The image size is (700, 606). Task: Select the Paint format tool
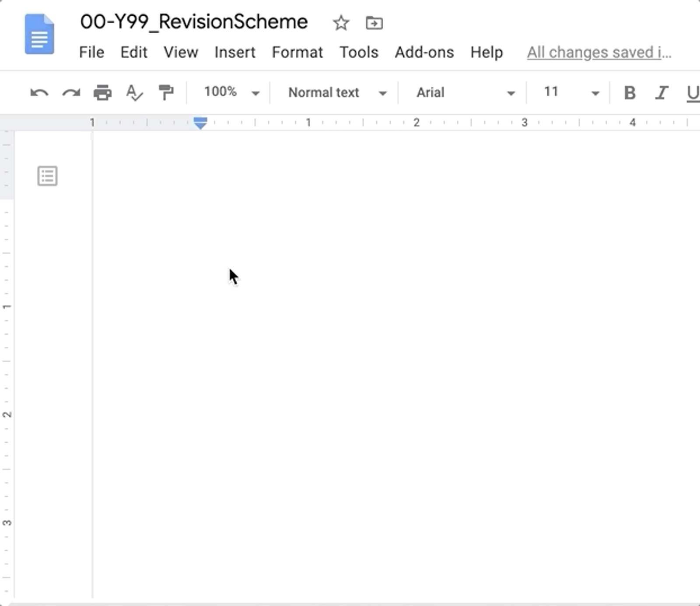point(166,92)
